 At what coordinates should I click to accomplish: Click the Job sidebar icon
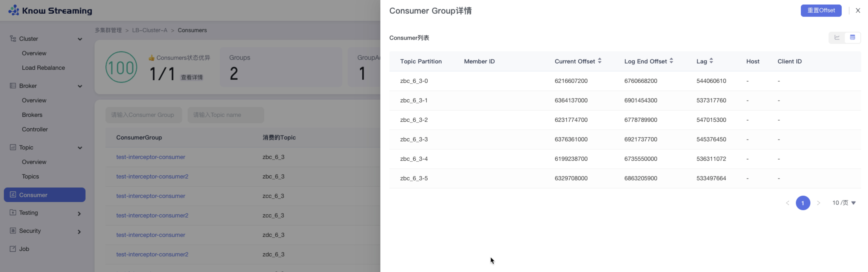(13, 249)
